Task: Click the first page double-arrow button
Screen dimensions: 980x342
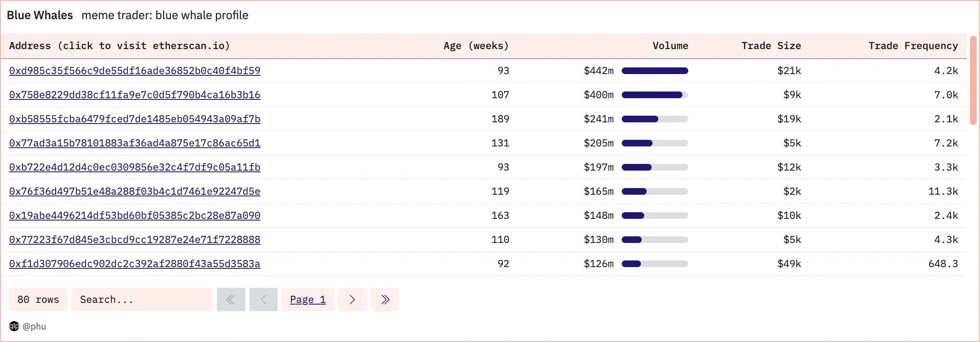Action: [x=231, y=300]
